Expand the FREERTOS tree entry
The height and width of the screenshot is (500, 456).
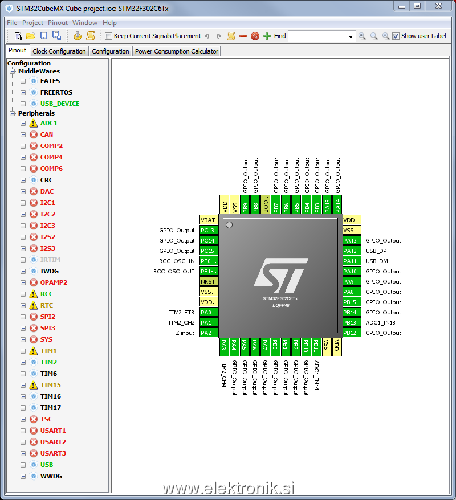tap(23, 92)
